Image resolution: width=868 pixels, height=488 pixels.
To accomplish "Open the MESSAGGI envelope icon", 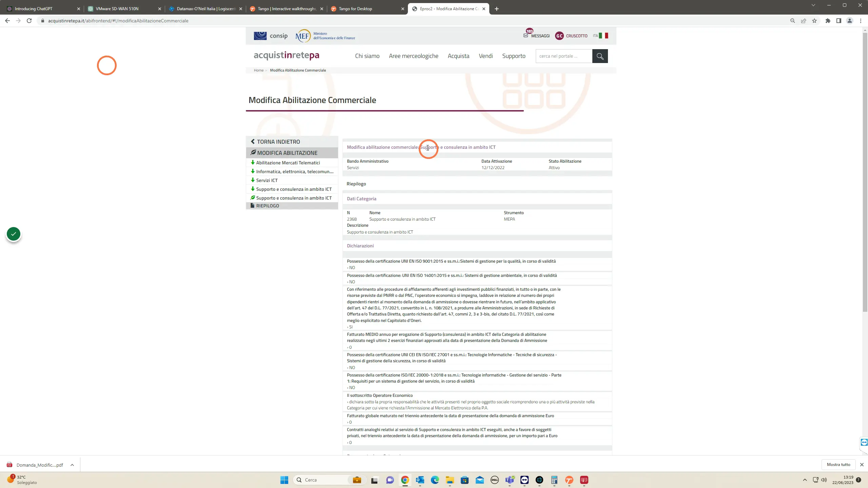I will [x=526, y=36].
